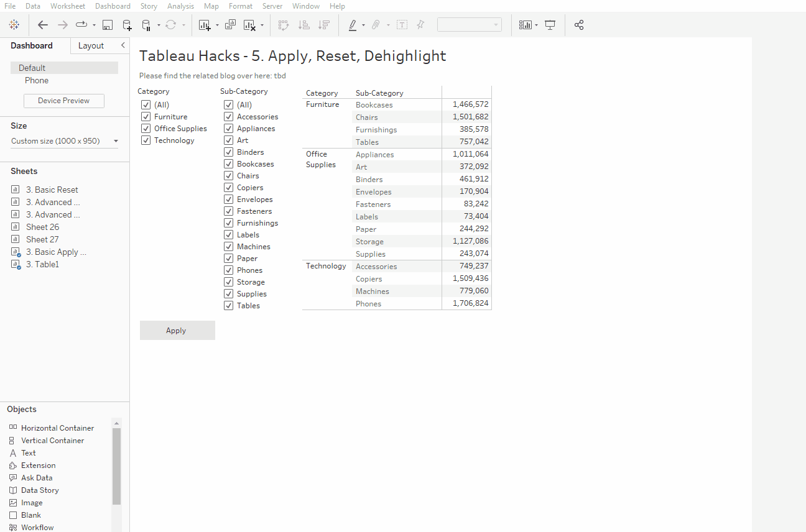Open the Custom size dropdown
806x532 pixels.
click(x=65, y=141)
